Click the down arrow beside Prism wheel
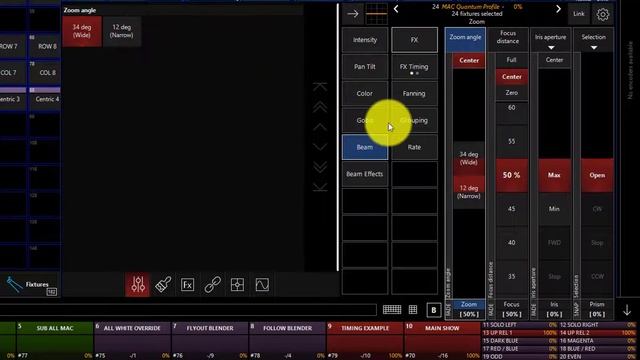 tap(627, 310)
